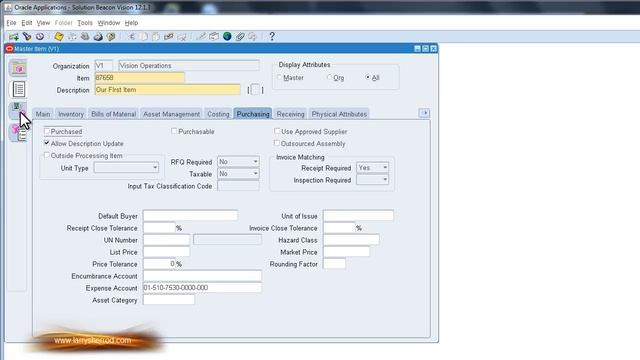Click the Close Form toolbar icon
Image resolution: width=640 pixels, height=360 pixels.
pos(111,37)
